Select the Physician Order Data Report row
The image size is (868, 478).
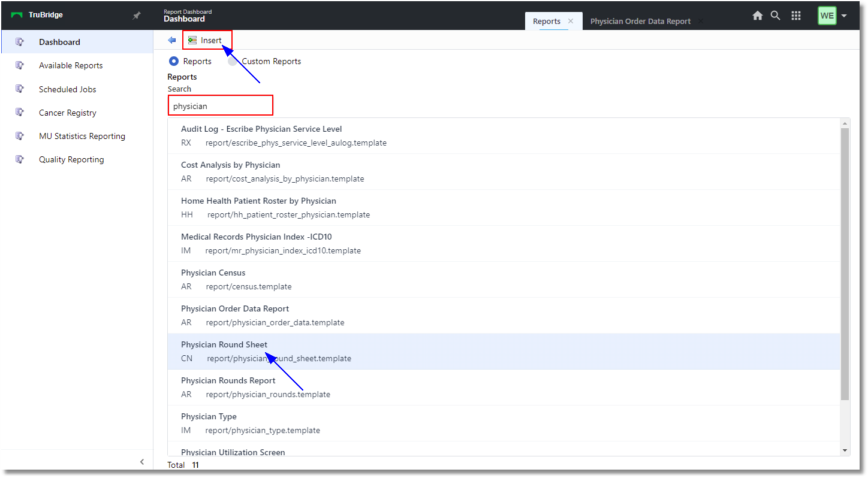[504, 316]
